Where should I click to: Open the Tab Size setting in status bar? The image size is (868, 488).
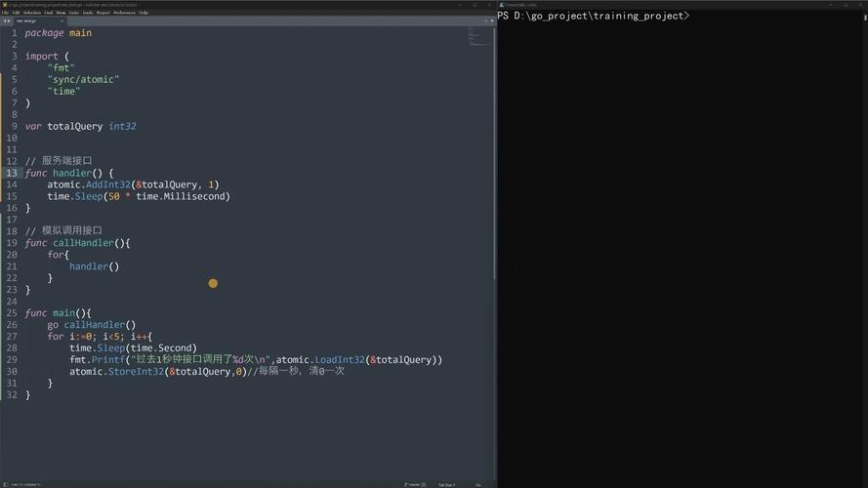(x=447, y=485)
